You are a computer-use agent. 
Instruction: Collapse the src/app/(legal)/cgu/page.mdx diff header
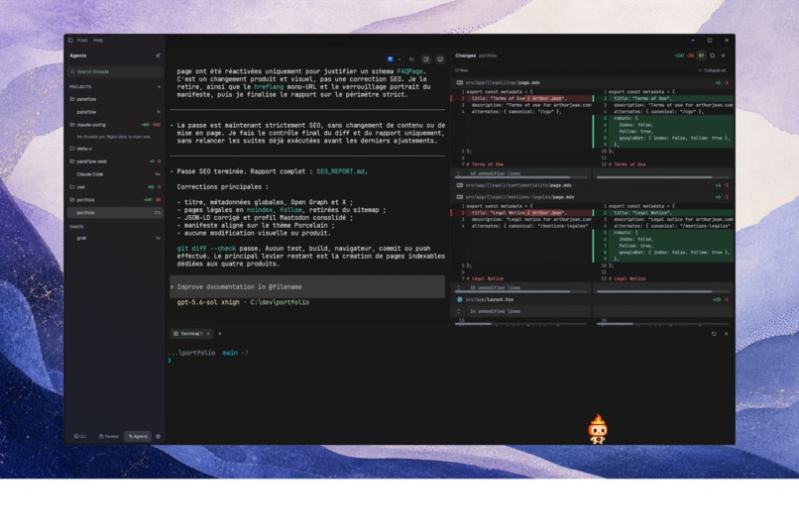592,82
